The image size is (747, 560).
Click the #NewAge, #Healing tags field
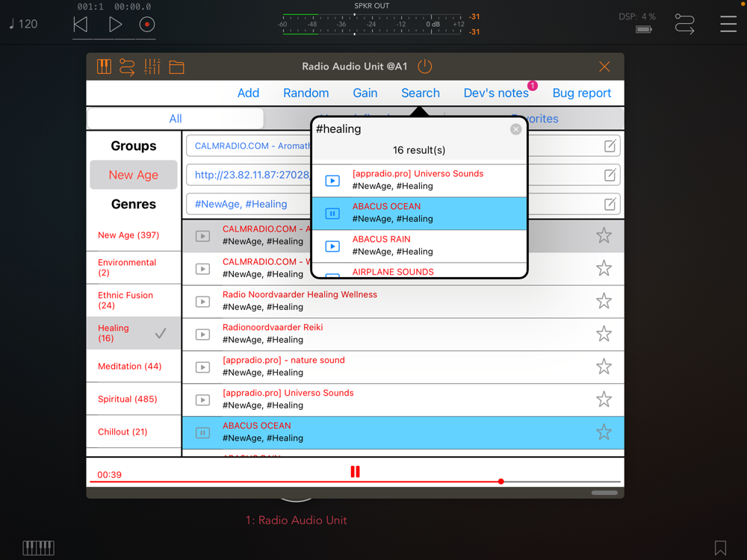click(403, 205)
